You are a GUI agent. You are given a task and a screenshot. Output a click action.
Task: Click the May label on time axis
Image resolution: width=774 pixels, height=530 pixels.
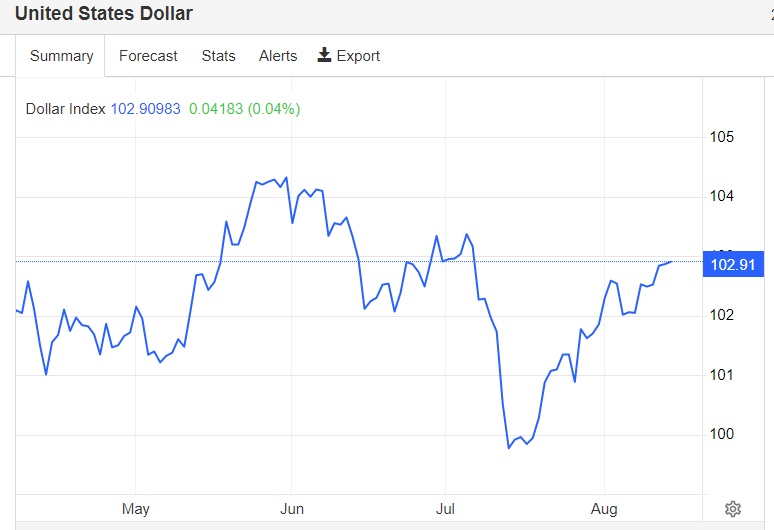coord(136,509)
